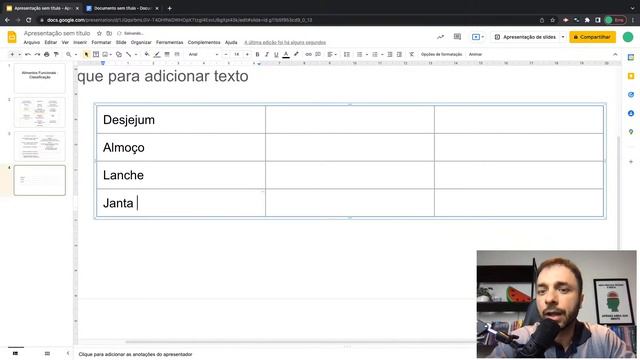Viewport: 640px width, 360px height.
Task: Click the Decrease indent icon
Action: tap(390, 54)
